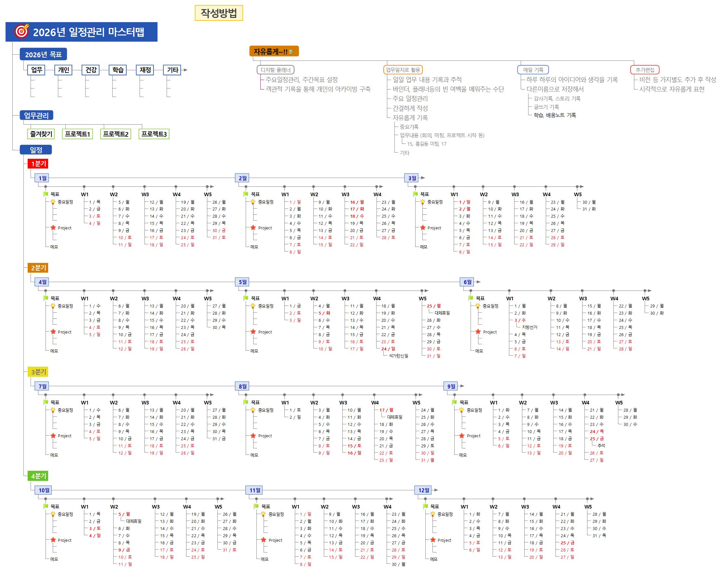Click the arrow next to the 3월 node

423,178
